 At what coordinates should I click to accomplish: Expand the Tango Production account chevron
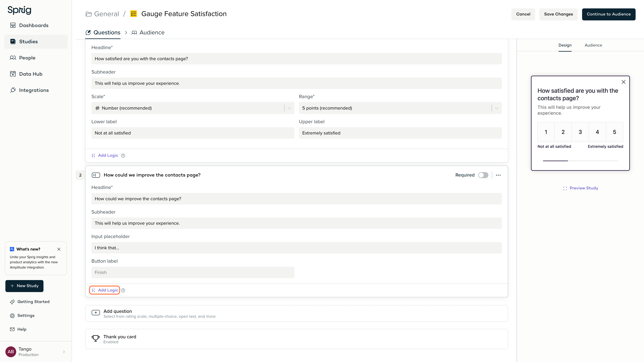64,352
